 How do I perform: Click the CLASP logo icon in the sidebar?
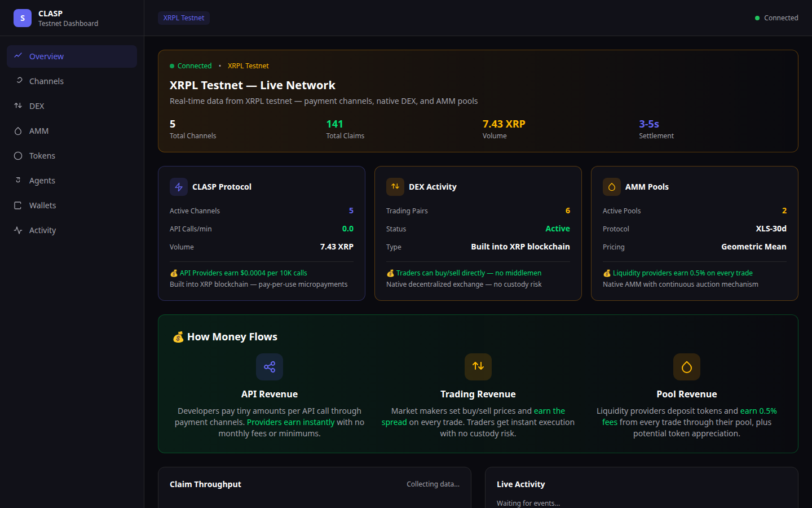22,17
